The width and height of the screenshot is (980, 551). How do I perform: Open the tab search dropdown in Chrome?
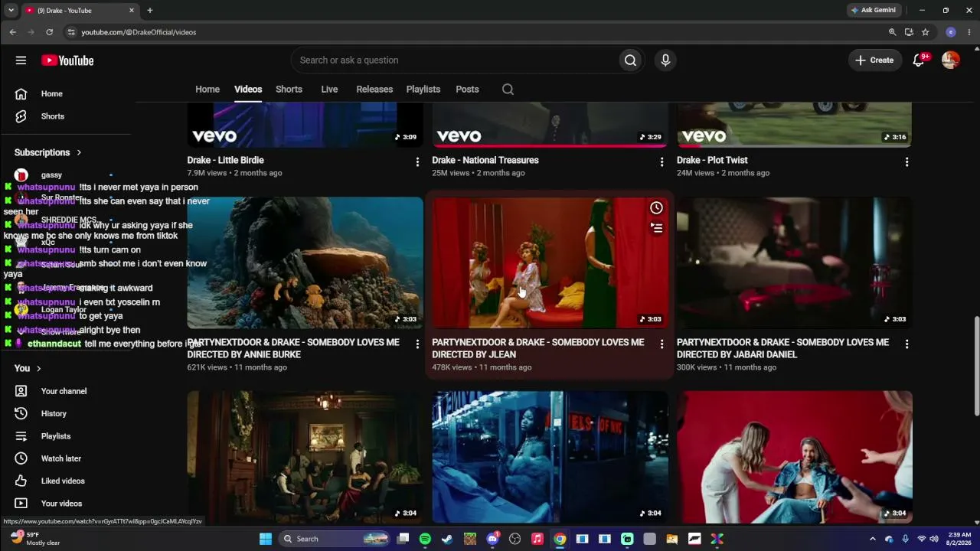point(11,11)
